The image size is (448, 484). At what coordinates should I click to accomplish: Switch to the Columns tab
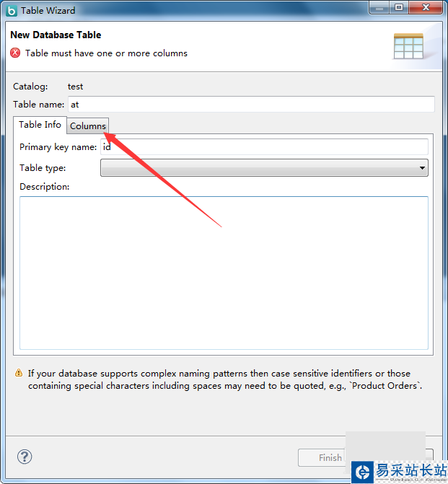88,126
